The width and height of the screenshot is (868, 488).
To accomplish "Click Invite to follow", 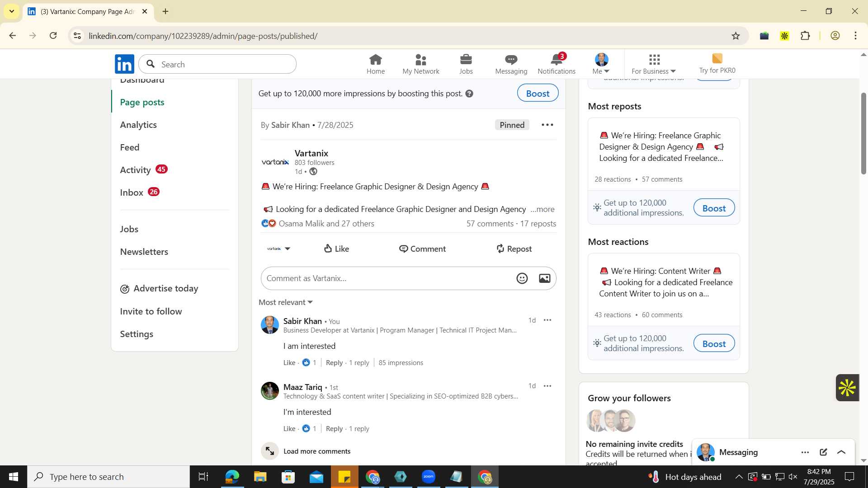I will 151,311.
